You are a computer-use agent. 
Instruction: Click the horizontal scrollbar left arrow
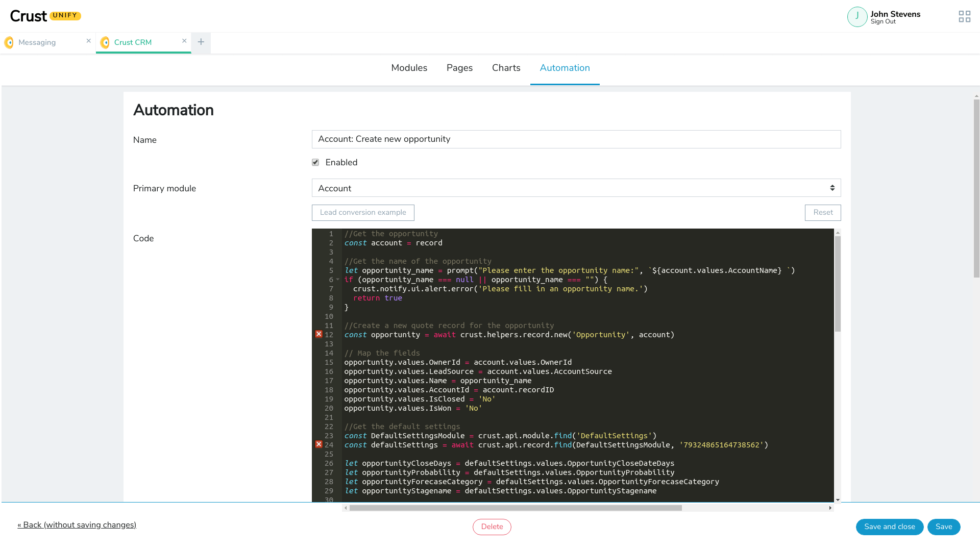(x=346, y=508)
